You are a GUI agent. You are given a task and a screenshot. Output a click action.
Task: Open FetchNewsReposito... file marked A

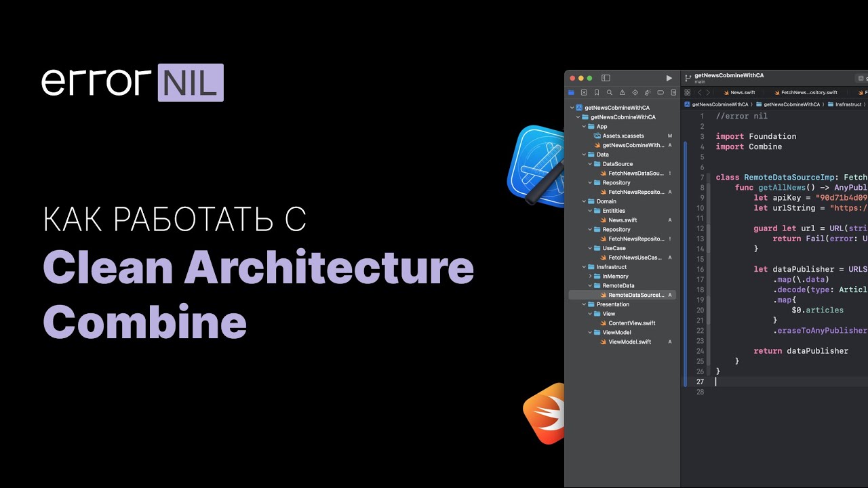pos(636,192)
